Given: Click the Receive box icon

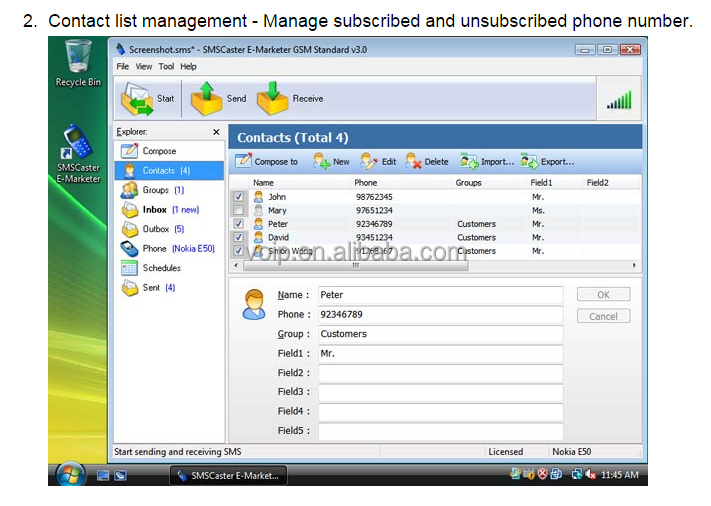Looking at the screenshot, I should point(273,98).
